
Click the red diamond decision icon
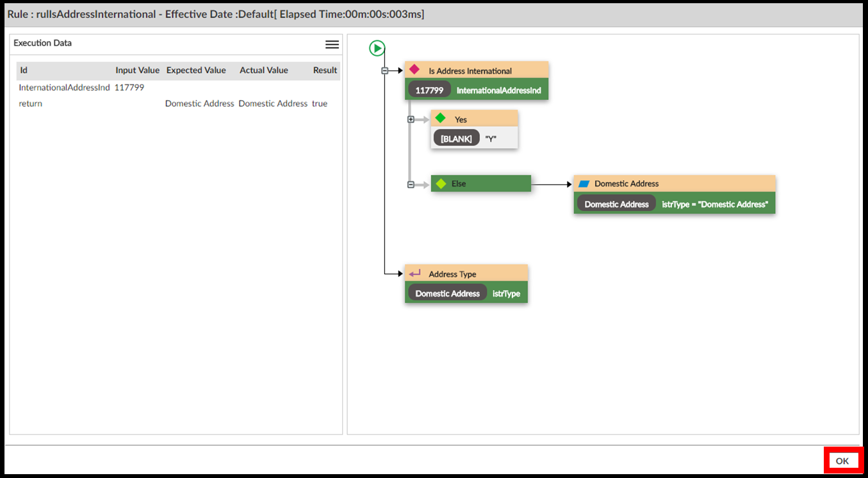pyautogui.click(x=414, y=69)
